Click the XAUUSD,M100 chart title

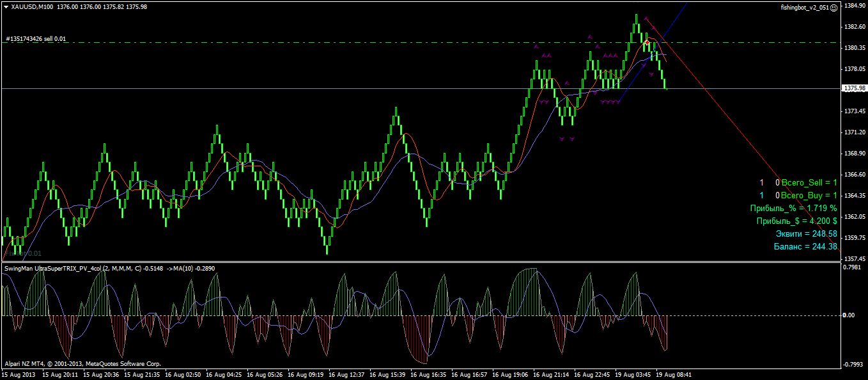(32, 6)
